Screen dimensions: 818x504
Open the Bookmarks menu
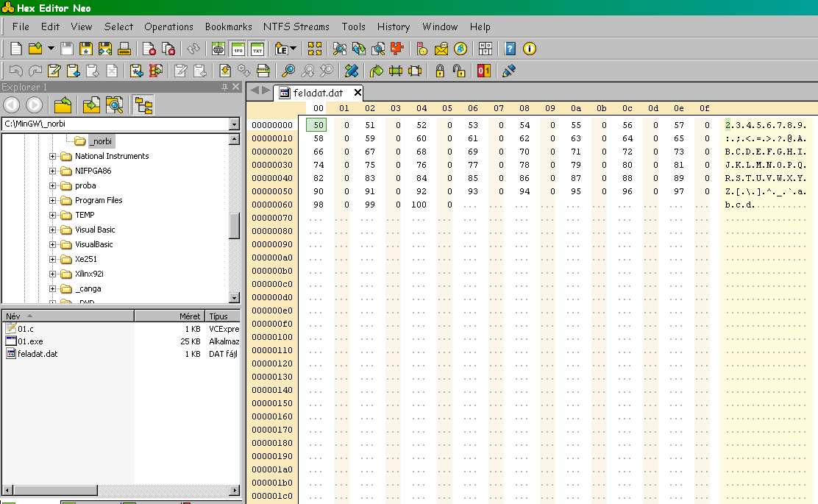229,26
